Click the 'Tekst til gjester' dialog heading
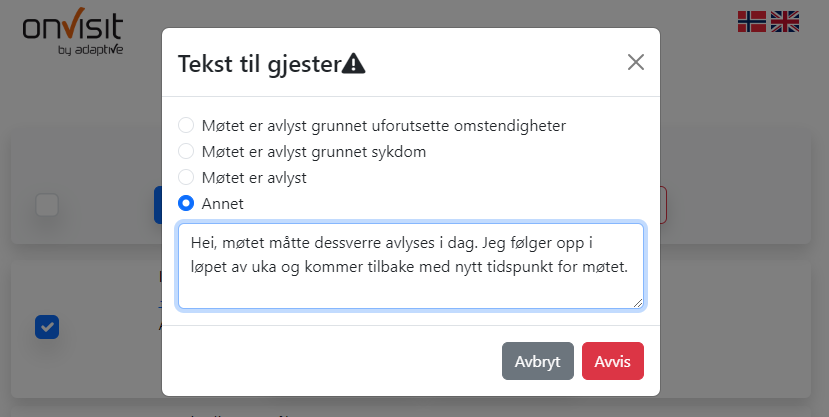829x417 pixels. (x=260, y=64)
